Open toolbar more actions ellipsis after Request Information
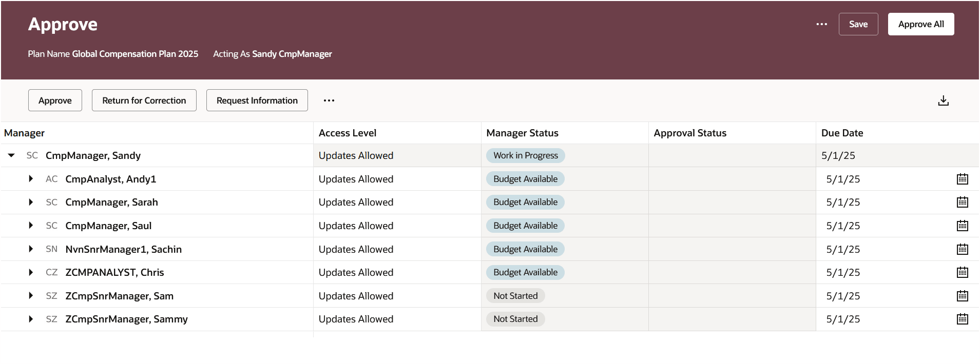 click(329, 100)
